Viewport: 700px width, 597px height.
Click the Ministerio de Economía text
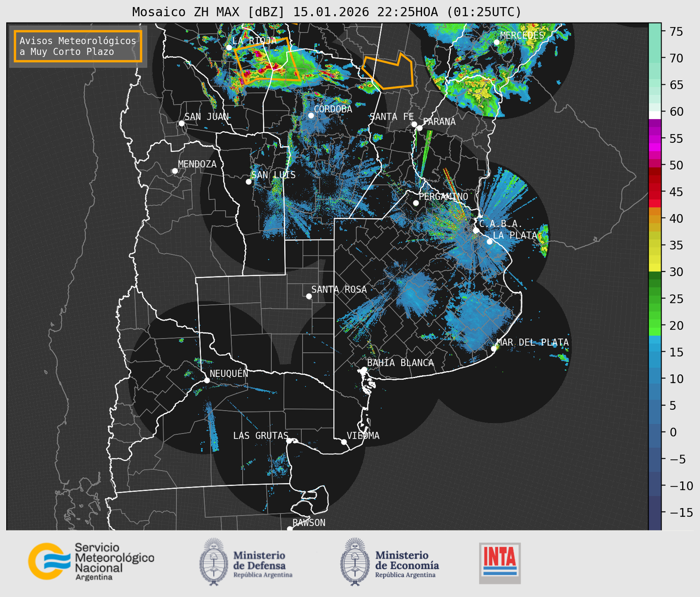coord(407,564)
